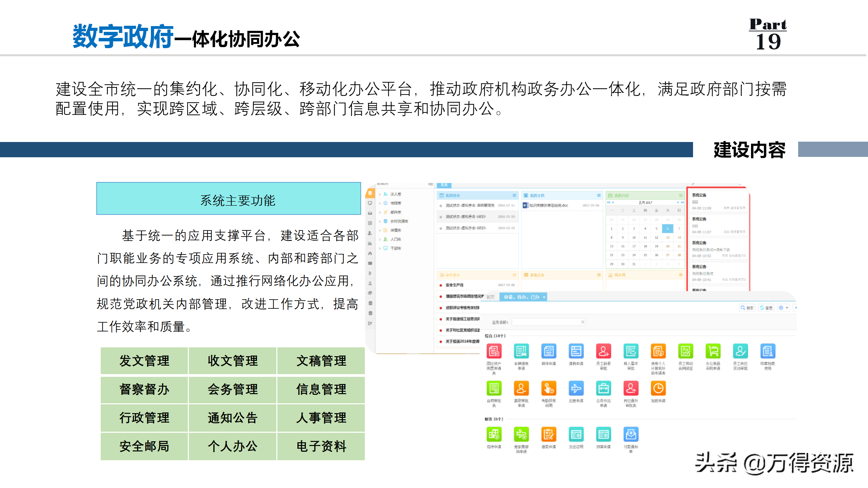
Task: Open the 安全生产月 item
Action: coord(454,285)
